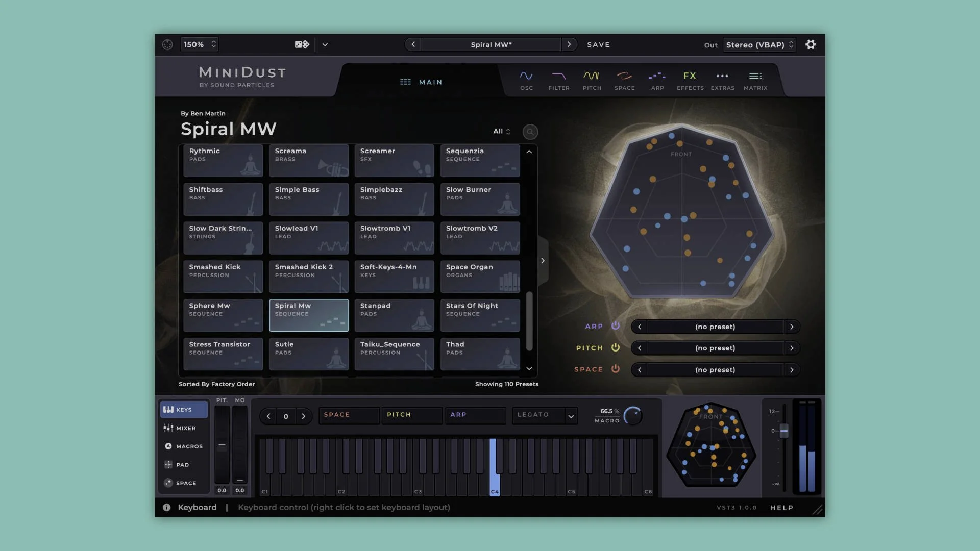Select the Space Organ preset tile
The image size is (980, 551).
480,276
